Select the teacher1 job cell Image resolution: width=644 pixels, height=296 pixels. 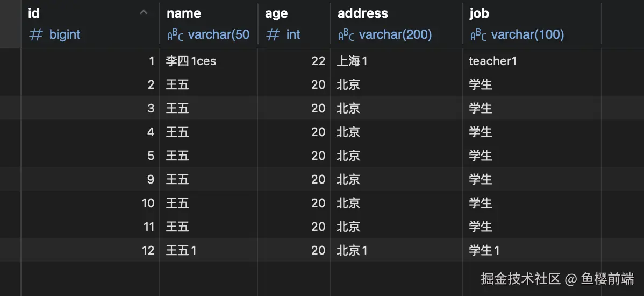click(x=492, y=61)
